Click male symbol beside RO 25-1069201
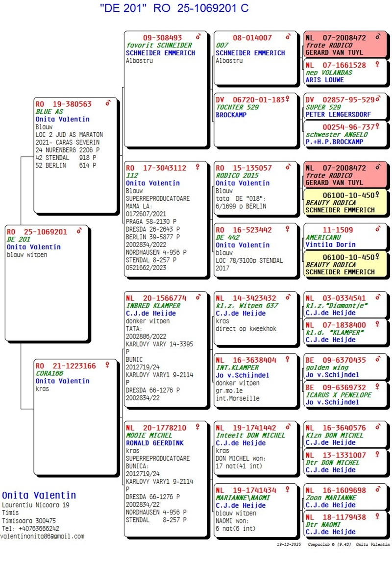 point(79,231)
